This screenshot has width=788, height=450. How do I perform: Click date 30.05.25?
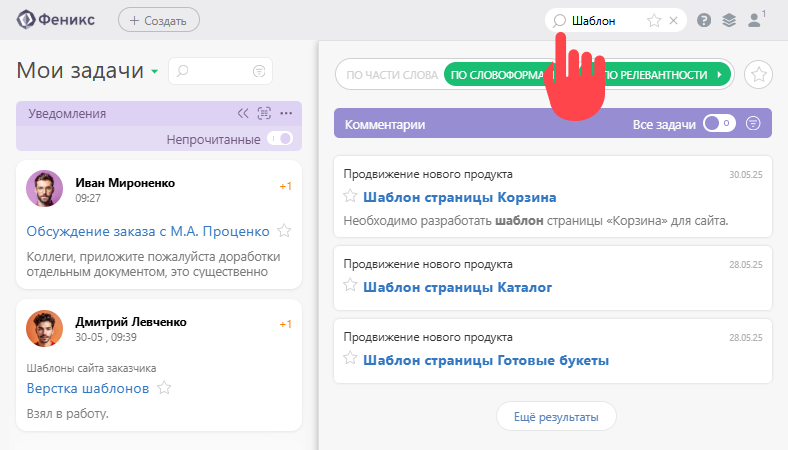click(x=746, y=174)
